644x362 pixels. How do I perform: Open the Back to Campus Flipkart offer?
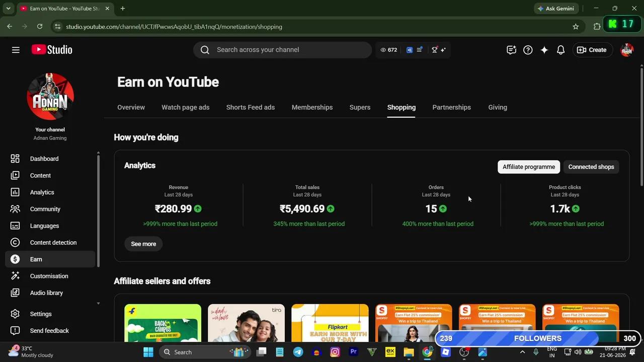pyautogui.click(x=163, y=323)
